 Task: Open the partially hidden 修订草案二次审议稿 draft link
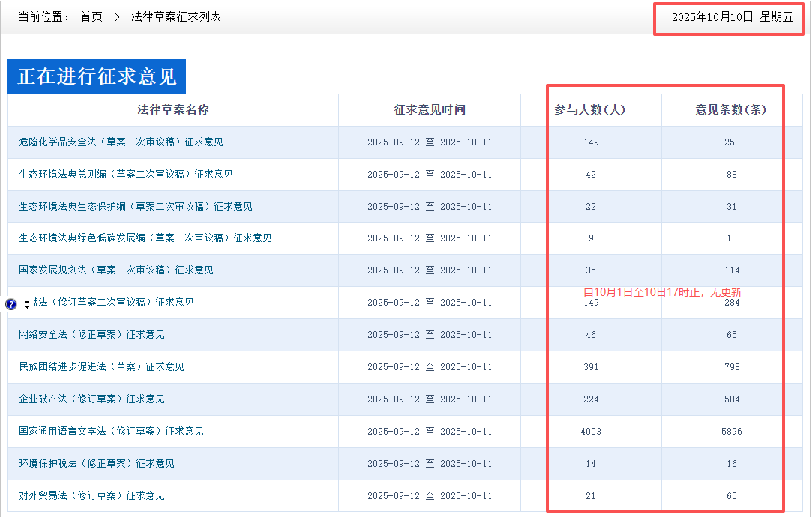(114, 302)
